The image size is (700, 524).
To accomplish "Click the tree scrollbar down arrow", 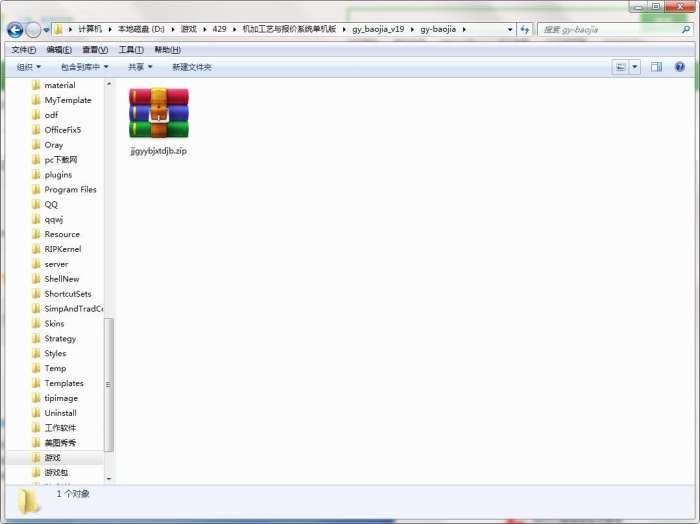I will click(108, 478).
